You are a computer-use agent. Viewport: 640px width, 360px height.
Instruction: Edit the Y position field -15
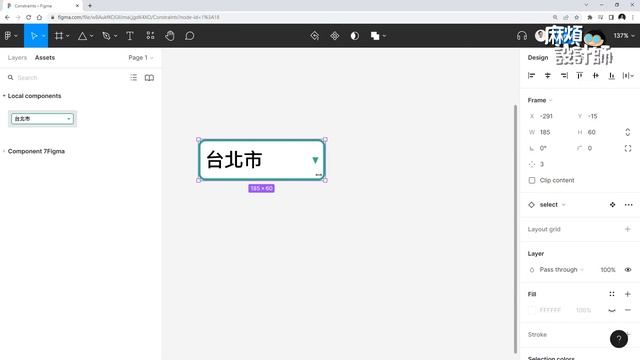pos(597,116)
